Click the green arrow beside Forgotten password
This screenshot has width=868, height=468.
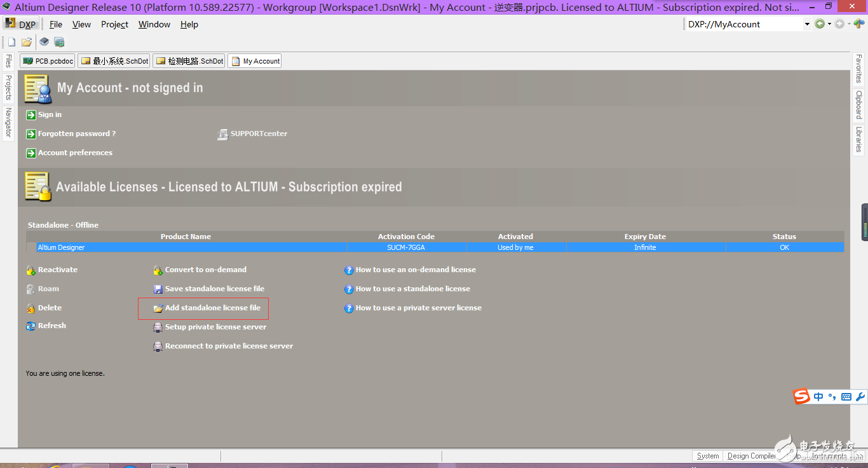pyautogui.click(x=31, y=134)
